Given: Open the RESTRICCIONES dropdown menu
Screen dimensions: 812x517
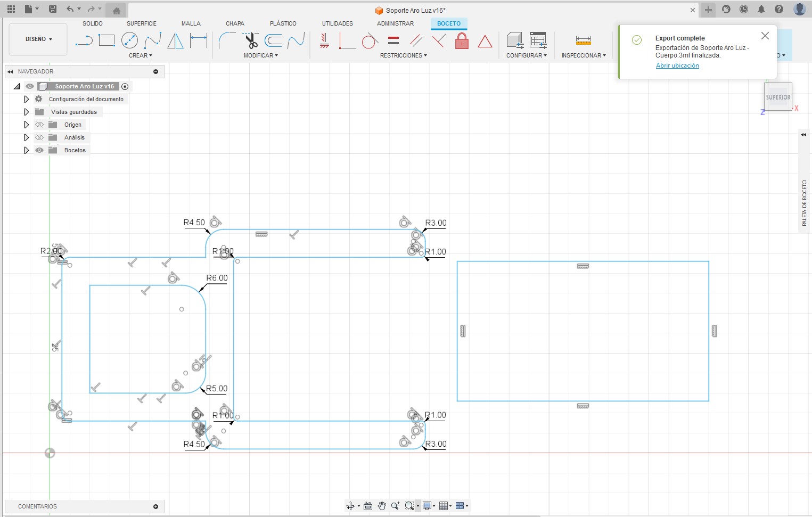Looking at the screenshot, I should (404, 55).
